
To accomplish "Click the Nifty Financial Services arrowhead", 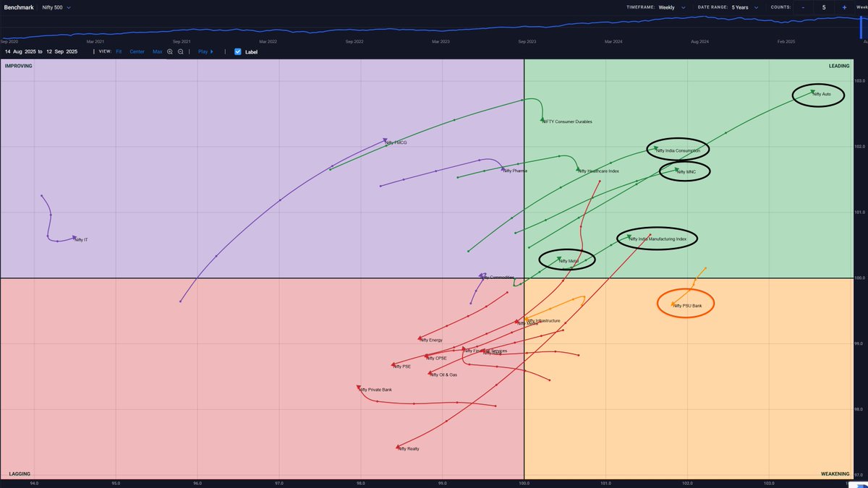I will tap(464, 349).
